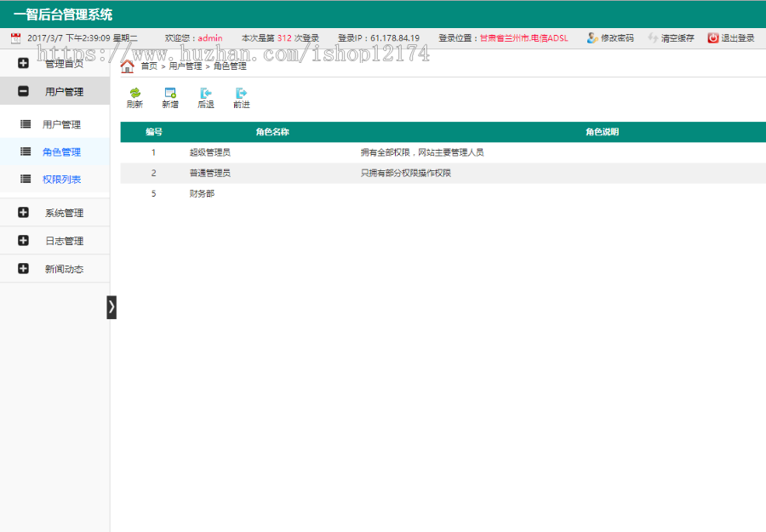Click the 新增 (Add New) toolbar icon
The image size is (766, 532).
point(169,95)
